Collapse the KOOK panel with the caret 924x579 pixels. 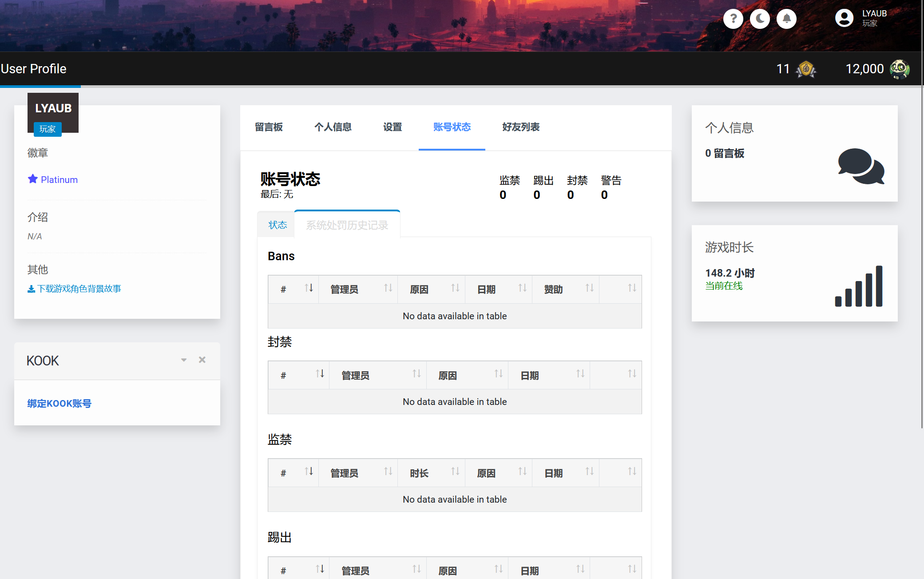(x=184, y=360)
